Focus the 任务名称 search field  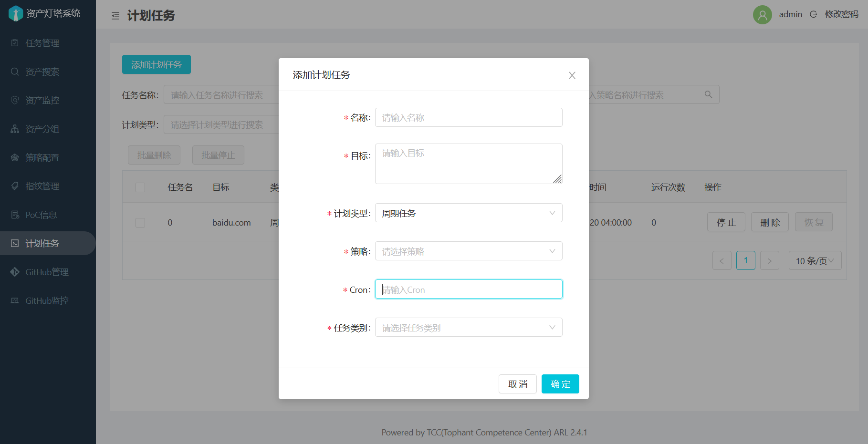(221, 94)
